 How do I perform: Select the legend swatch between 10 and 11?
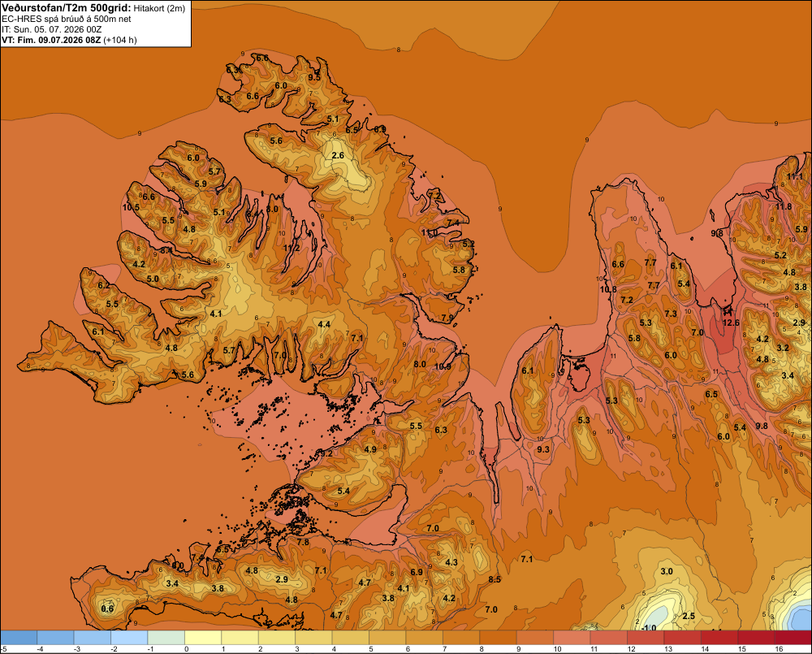572,638
